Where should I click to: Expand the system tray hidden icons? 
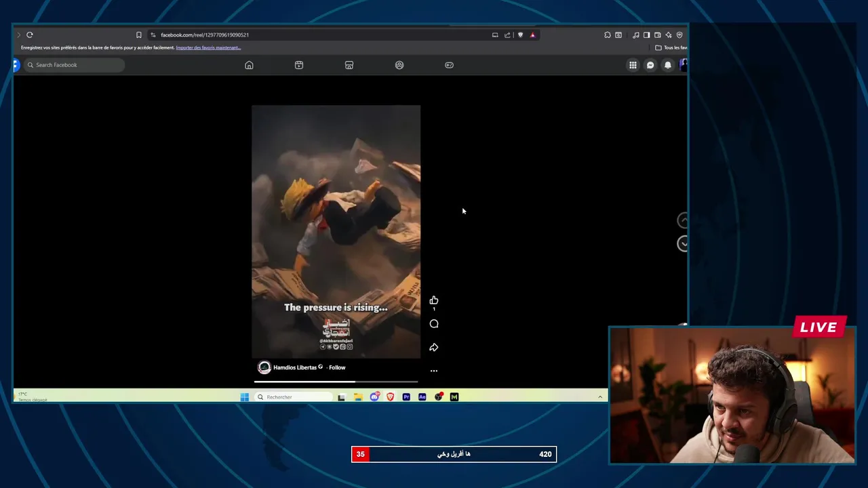coord(600,397)
